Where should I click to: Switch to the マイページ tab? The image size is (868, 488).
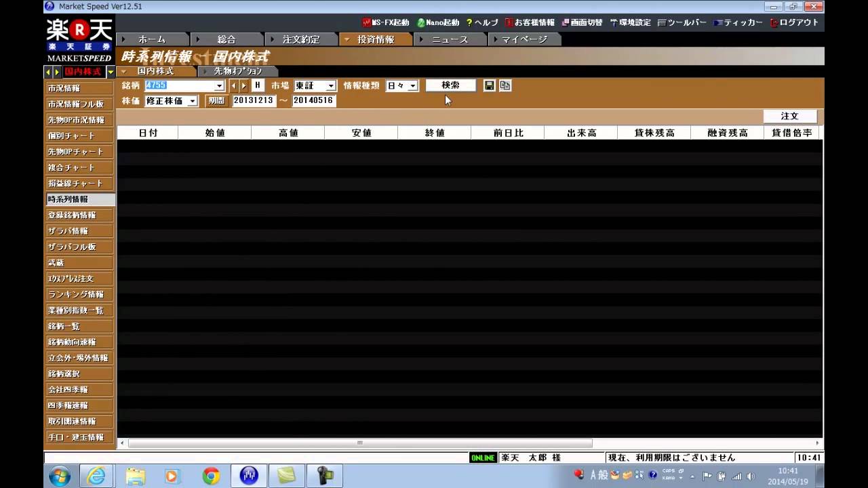coord(524,39)
